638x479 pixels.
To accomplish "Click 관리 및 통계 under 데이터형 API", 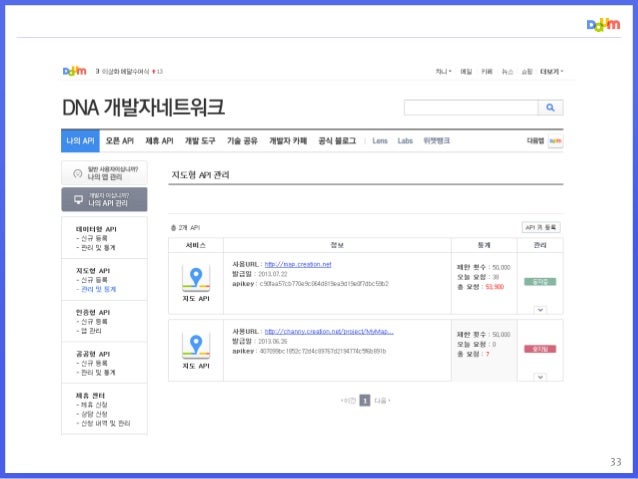I will 96,248.
